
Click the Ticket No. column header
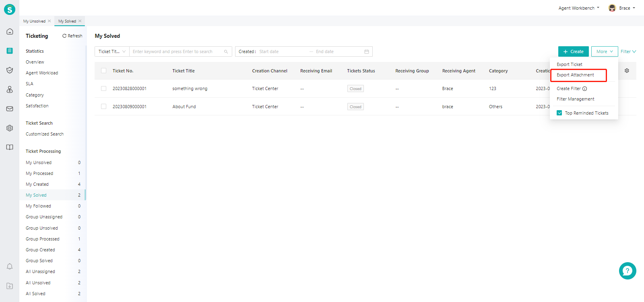[x=123, y=71]
